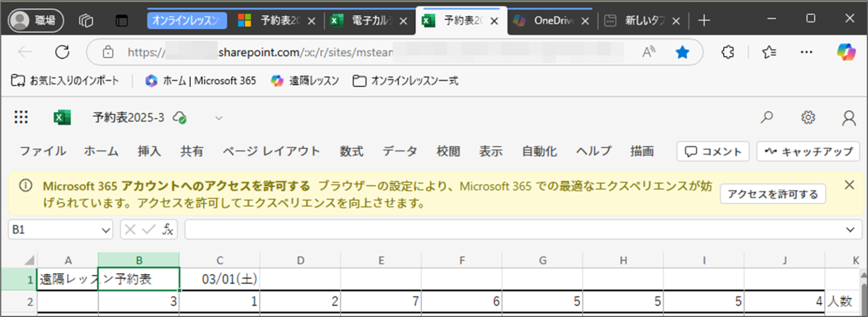The width and height of the screenshot is (868, 317).
Task: Expand the file name dropdown chevron
Action: click(x=219, y=118)
